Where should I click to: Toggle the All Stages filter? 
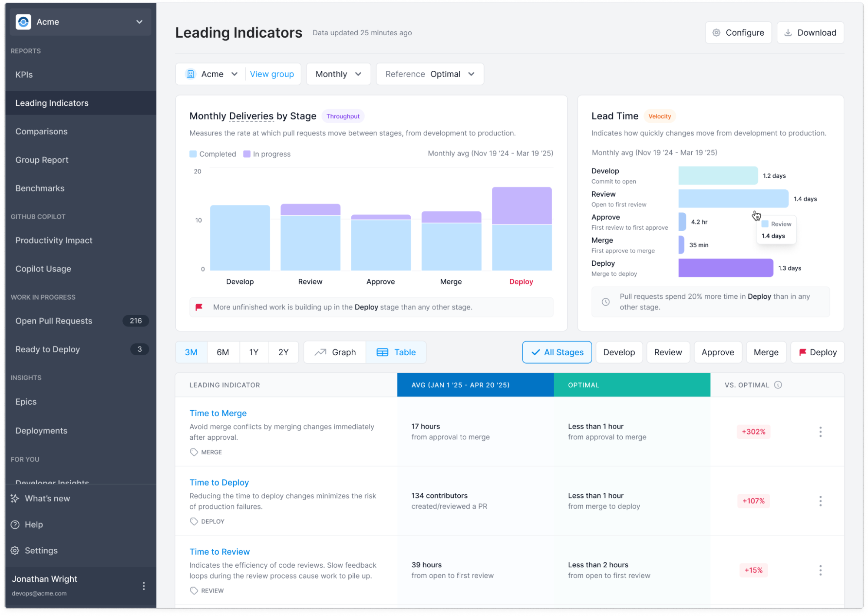pos(557,352)
